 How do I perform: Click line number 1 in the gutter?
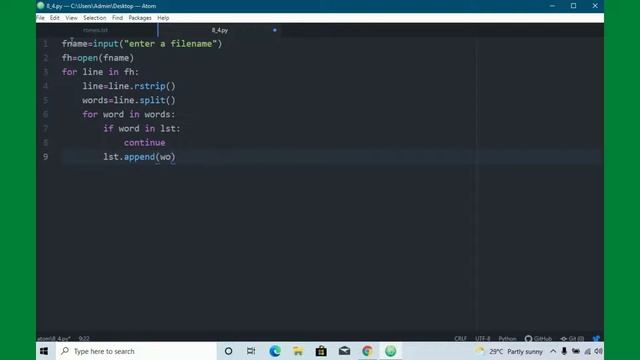pos(45,44)
